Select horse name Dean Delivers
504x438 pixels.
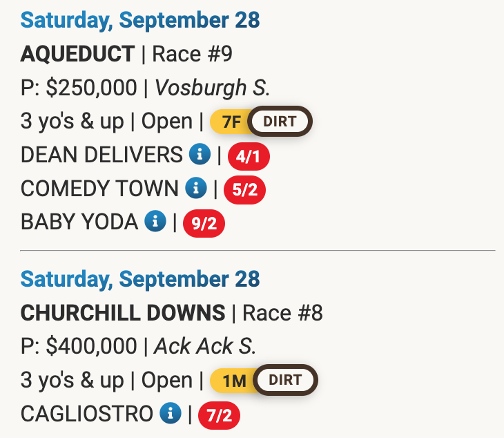pyautogui.click(x=101, y=155)
